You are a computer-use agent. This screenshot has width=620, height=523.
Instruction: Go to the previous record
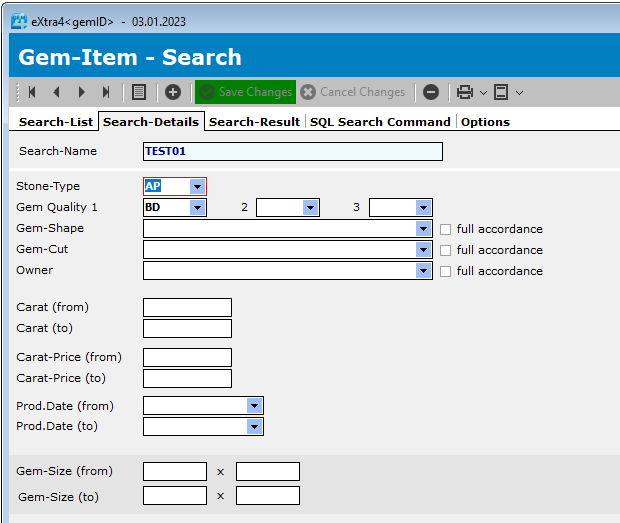coord(56,92)
